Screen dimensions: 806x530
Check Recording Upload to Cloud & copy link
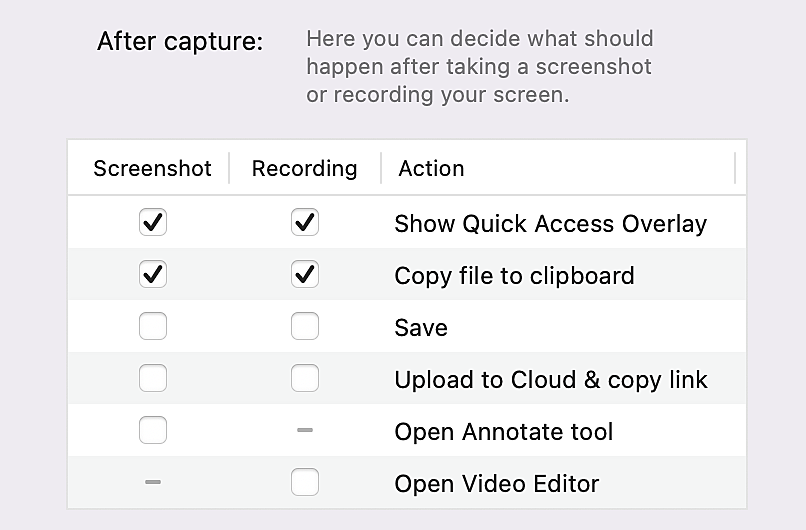[305, 378]
